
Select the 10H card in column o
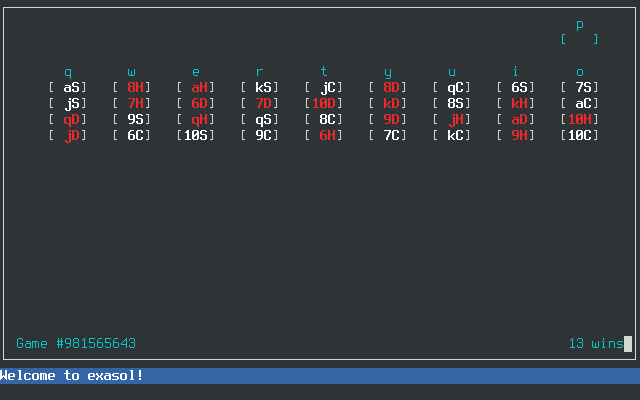pos(580,119)
